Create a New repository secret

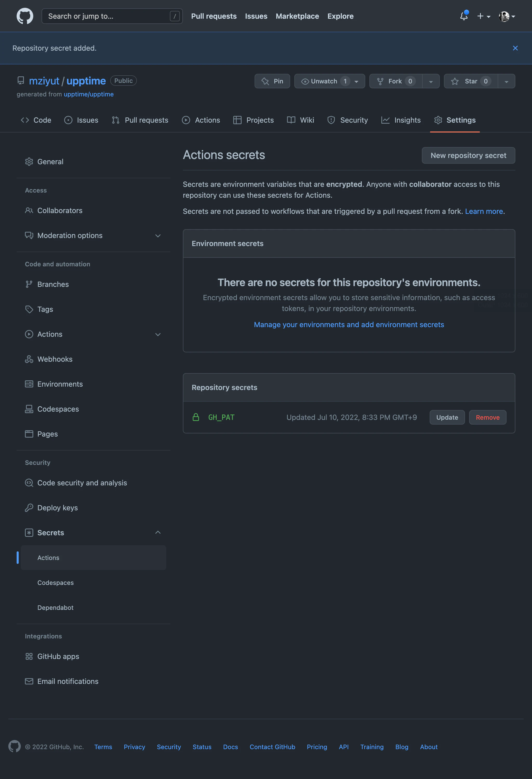(x=468, y=156)
